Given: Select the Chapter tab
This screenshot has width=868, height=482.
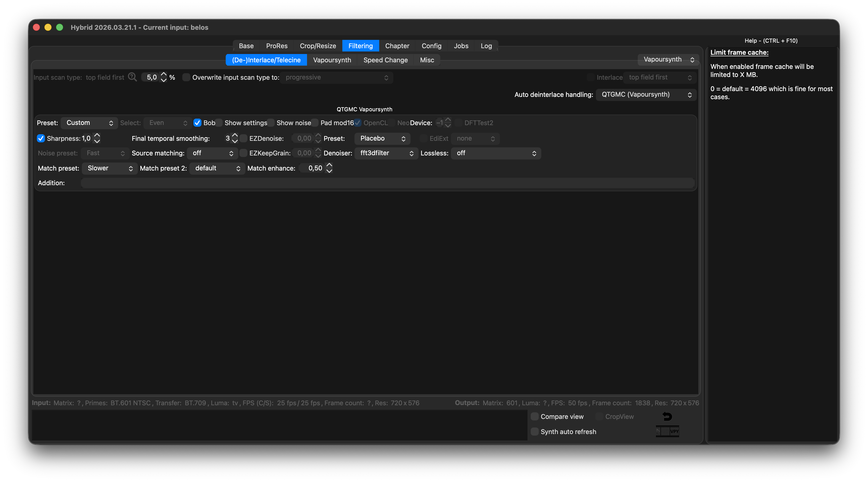Looking at the screenshot, I should (397, 46).
